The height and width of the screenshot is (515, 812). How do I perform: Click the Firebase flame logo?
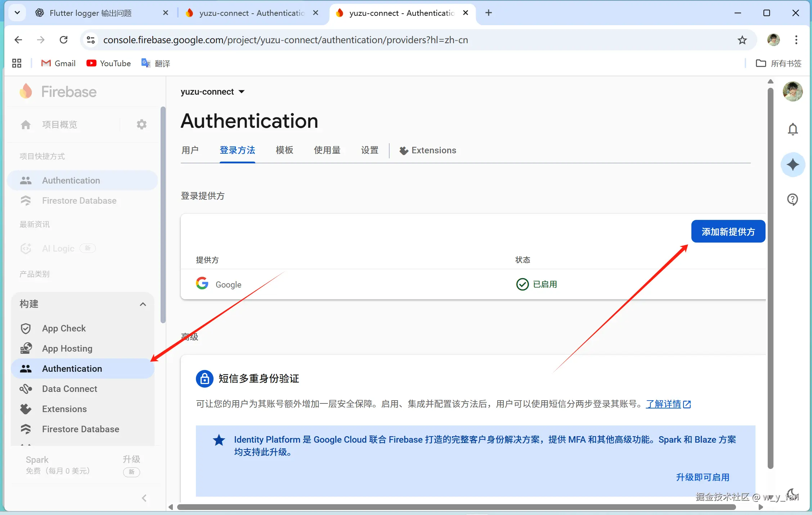tap(26, 91)
